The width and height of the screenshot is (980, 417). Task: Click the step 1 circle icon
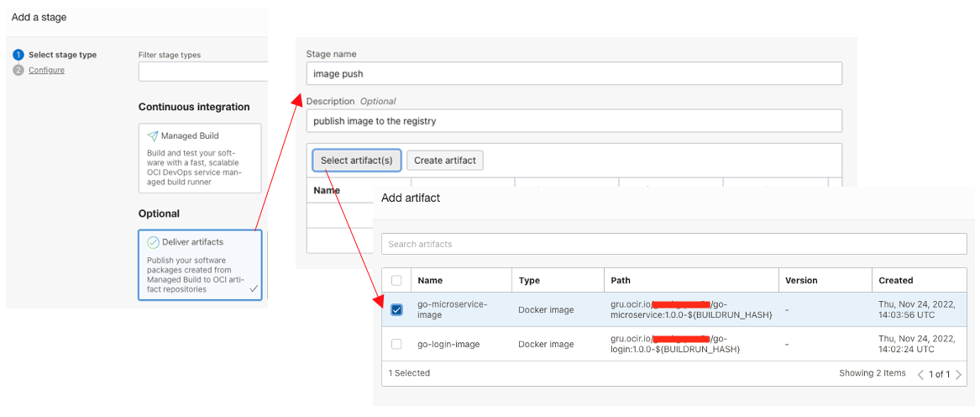(x=18, y=55)
